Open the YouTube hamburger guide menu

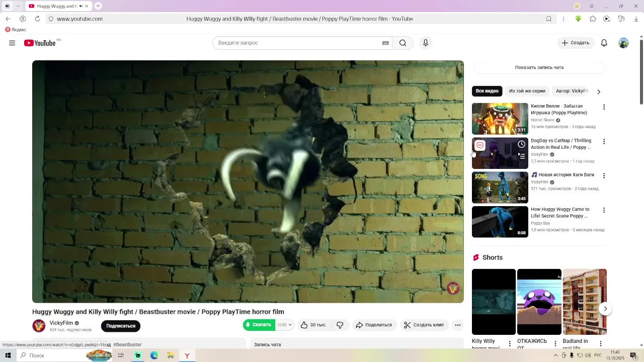click(x=12, y=43)
